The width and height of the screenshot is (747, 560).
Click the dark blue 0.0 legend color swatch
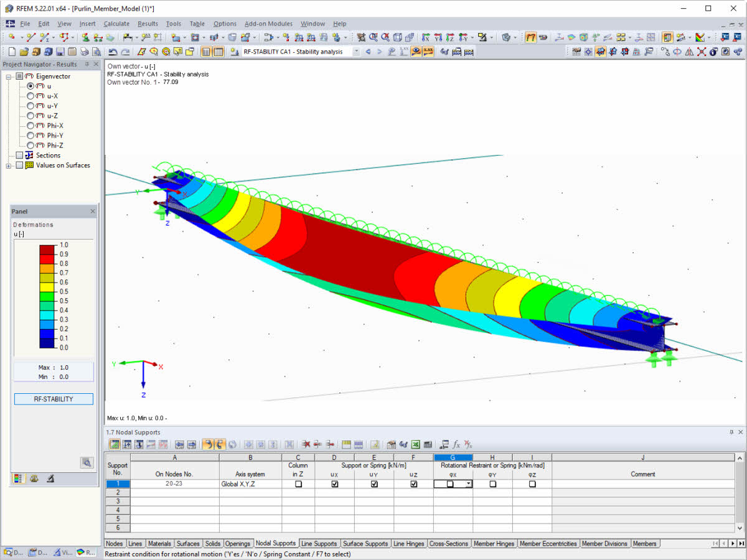(47, 343)
